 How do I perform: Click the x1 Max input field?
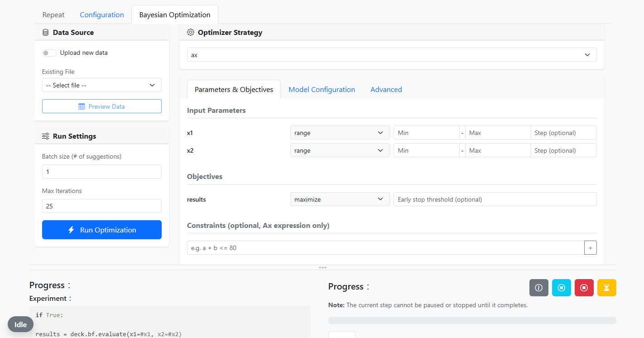tap(498, 133)
